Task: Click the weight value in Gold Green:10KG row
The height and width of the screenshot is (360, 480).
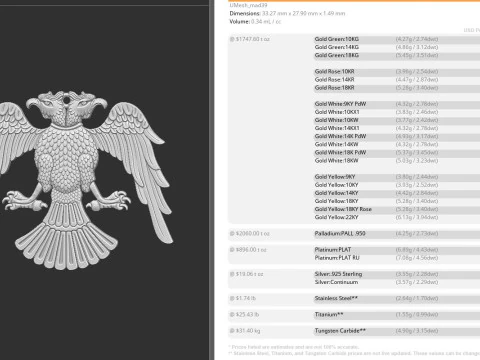Action: (417, 39)
